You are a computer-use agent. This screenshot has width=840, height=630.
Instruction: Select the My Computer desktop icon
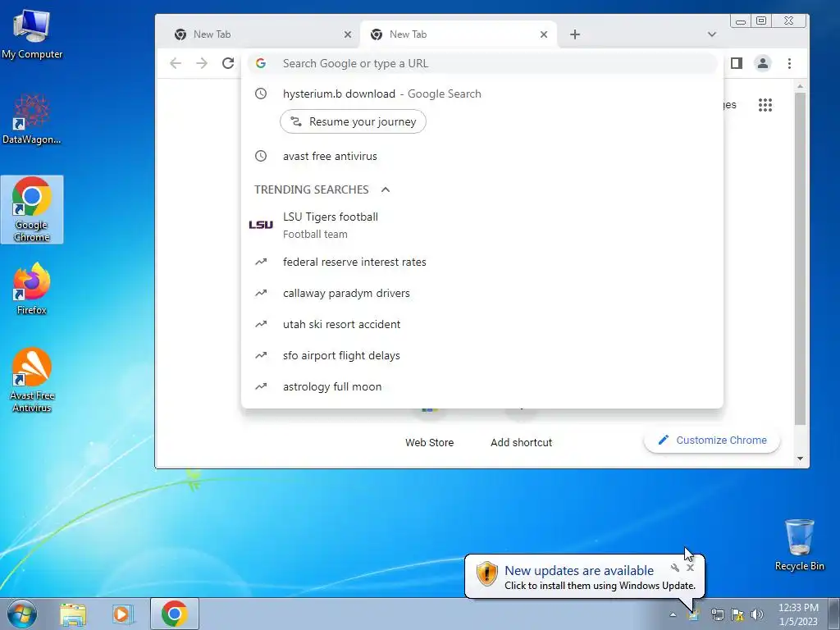point(32,34)
